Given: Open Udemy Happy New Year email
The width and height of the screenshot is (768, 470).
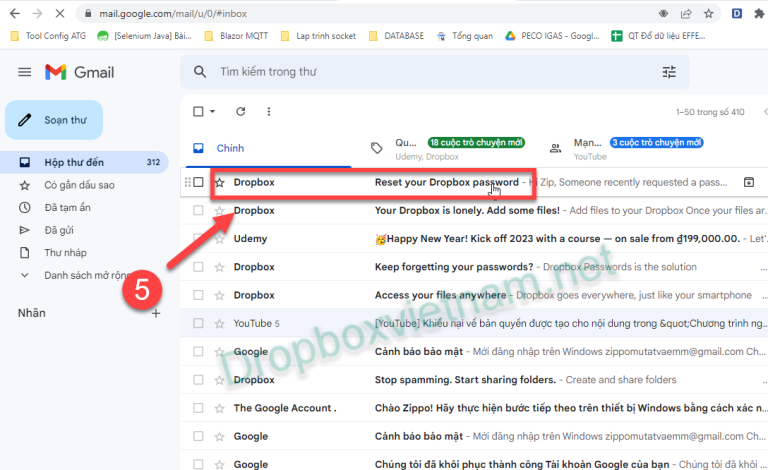Looking at the screenshot, I should tap(474, 239).
